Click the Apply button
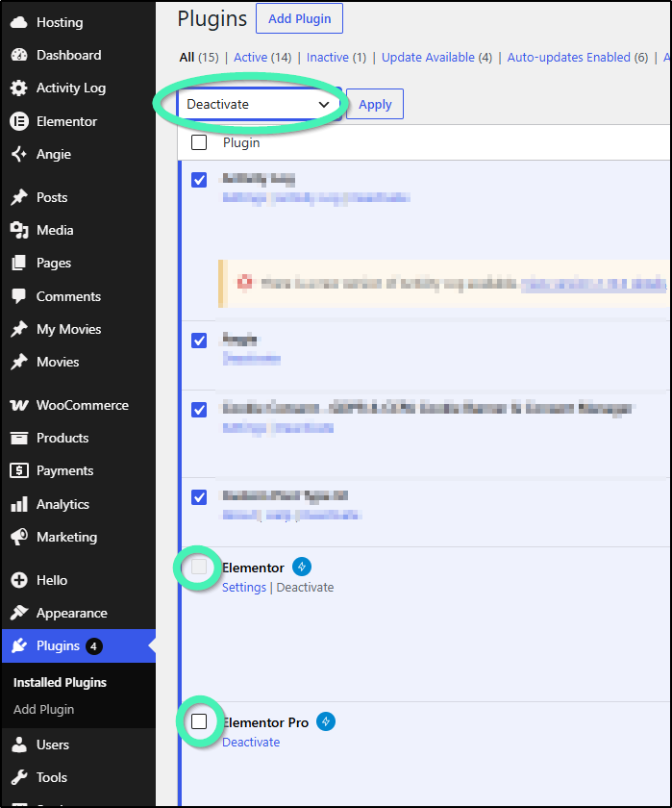Screen dimensions: 672x808 tap(375, 104)
